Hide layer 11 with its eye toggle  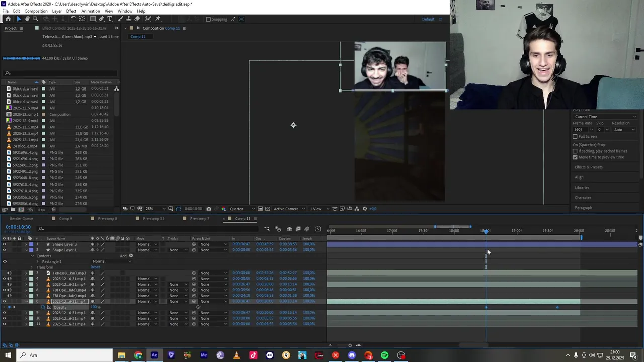(x=5, y=324)
